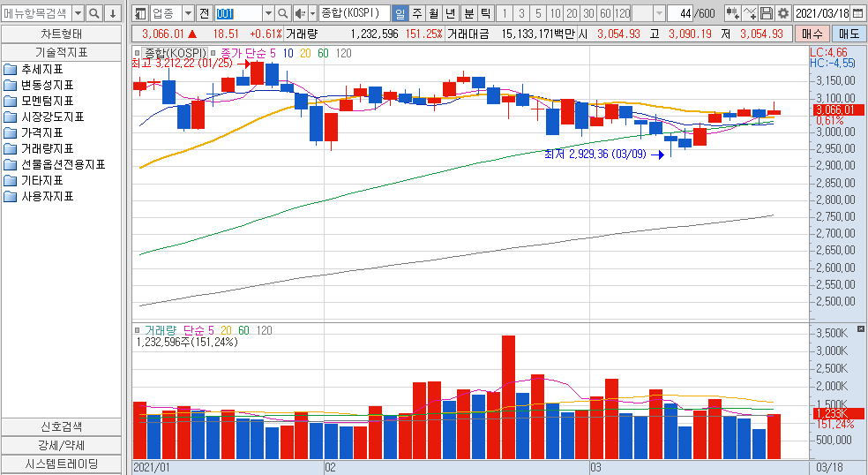Select yearly (년) period toggle
Screen dimensions: 868x475
click(451, 13)
